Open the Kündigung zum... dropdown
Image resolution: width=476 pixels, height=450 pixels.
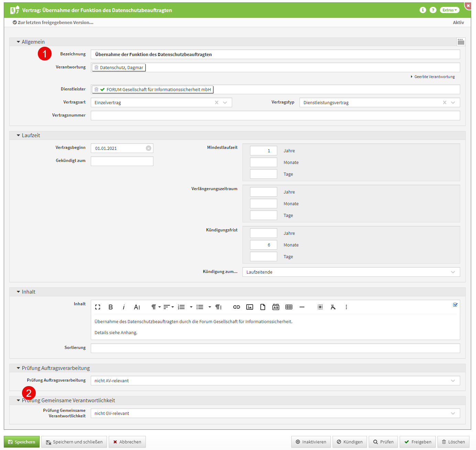[453, 272]
